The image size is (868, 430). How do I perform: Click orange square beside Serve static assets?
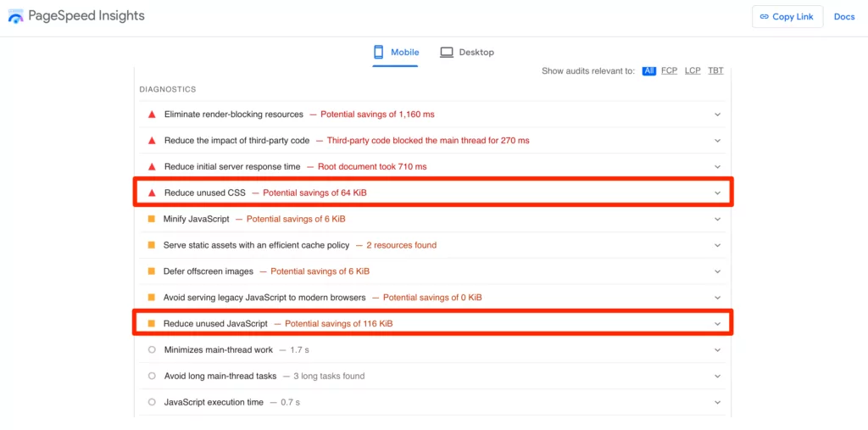[151, 245]
